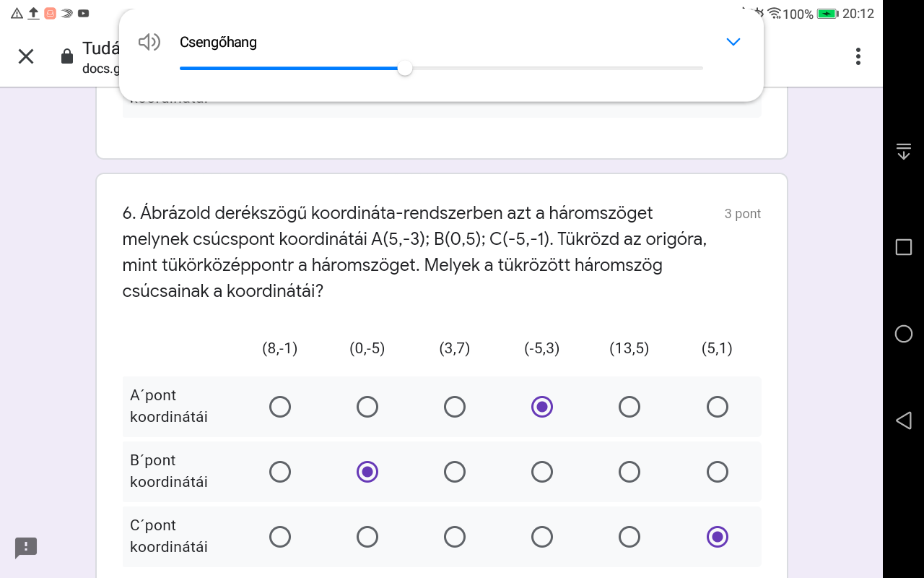Open recent apps square button
Image resolution: width=924 pixels, height=578 pixels.
point(903,247)
